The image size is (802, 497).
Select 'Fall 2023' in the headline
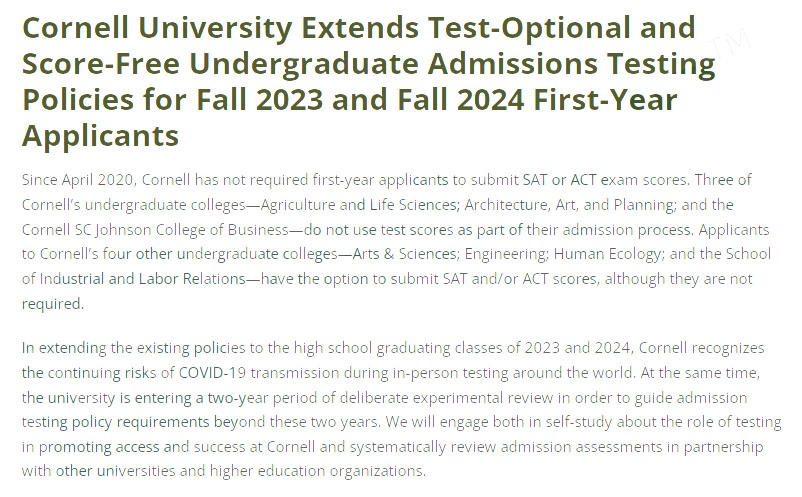[259, 99]
